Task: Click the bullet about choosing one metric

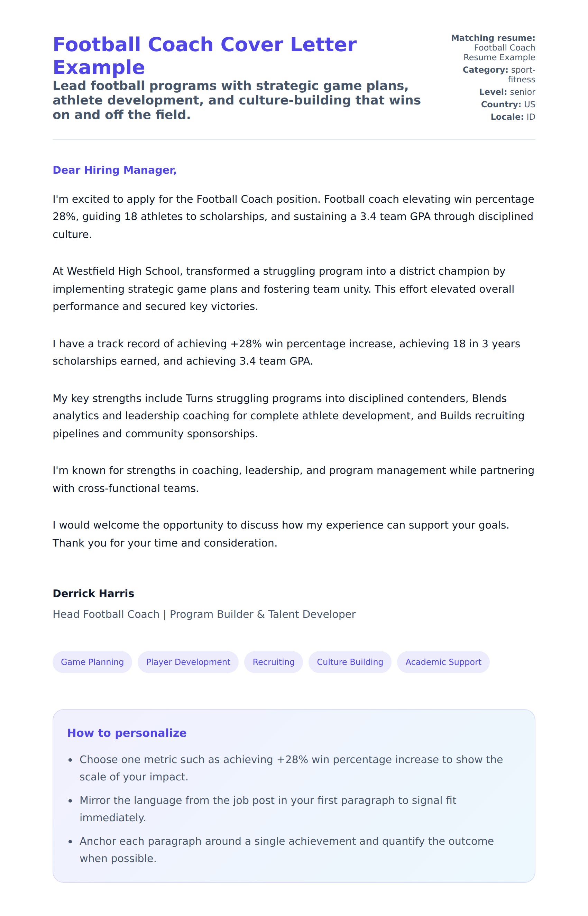Action: tap(291, 768)
